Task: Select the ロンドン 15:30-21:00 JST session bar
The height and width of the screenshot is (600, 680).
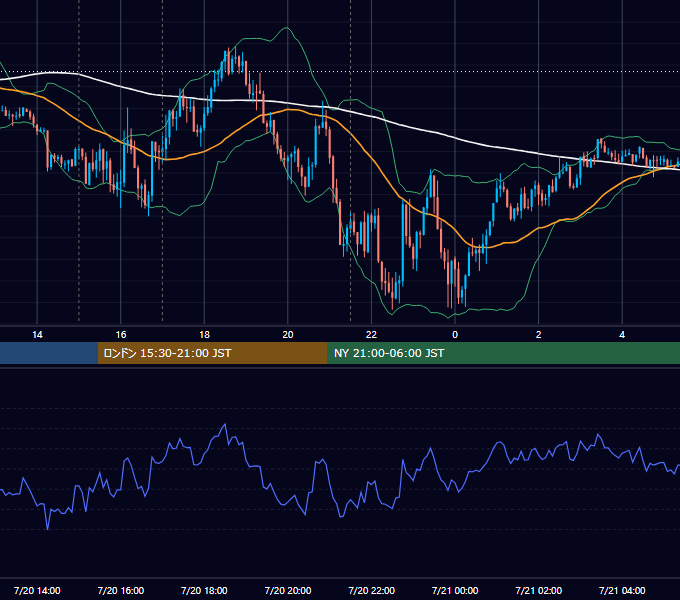Action: 212,353
